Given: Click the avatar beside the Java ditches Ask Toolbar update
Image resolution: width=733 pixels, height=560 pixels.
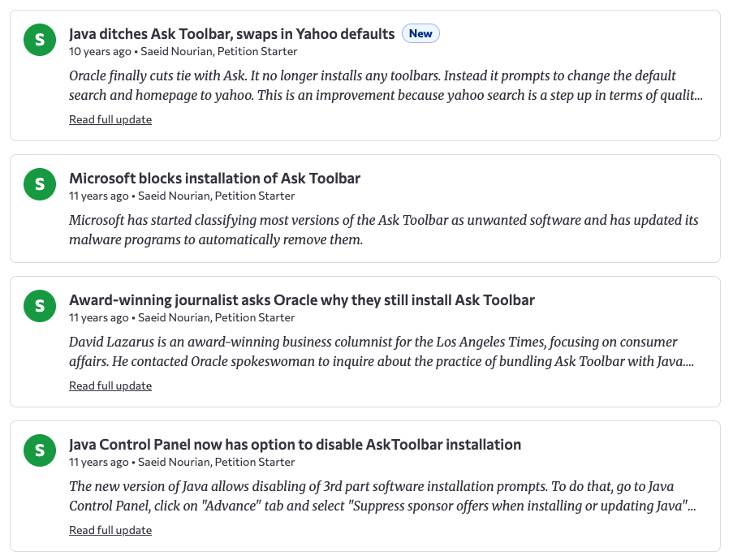Looking at the screenshot, I should pos(40,41).
